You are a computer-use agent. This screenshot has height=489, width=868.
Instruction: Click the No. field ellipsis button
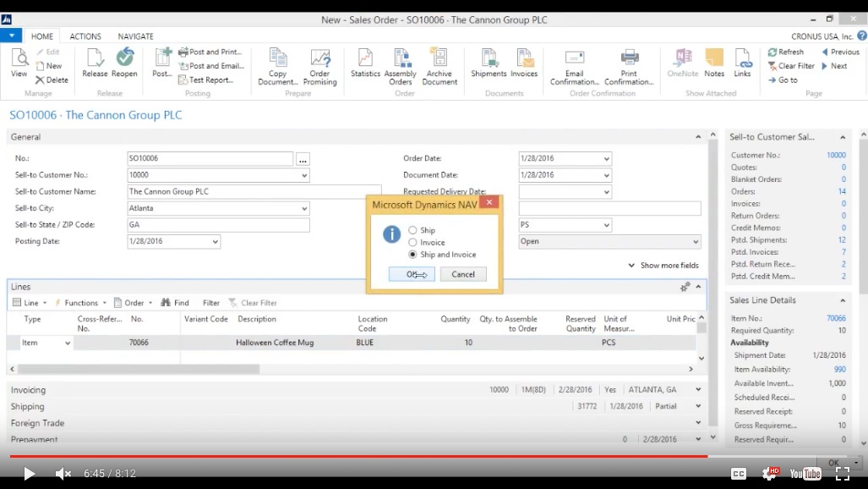pyautogui.click(x=303, y=159)
